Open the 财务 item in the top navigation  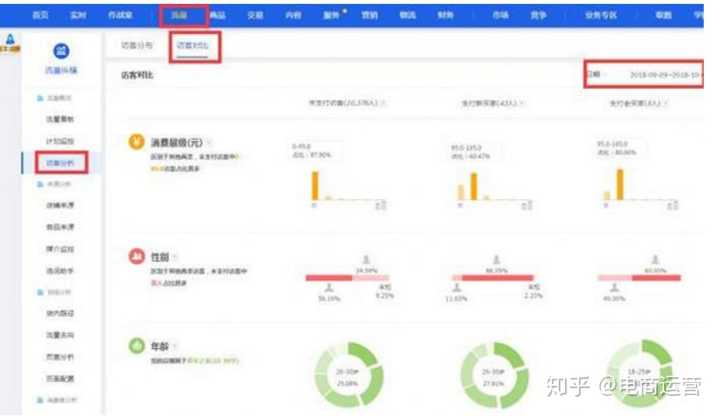pos(445,15)
